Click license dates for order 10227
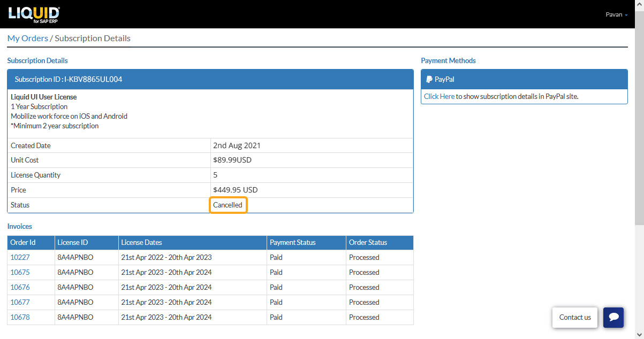Viewport: 644px width, 339px height. 166,257
